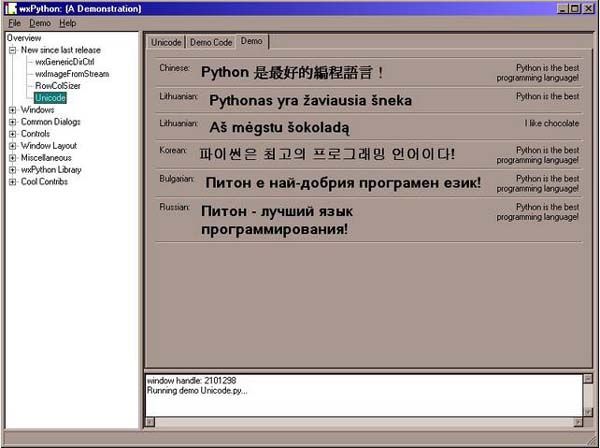Image resolution: width=600 pixels, height=448 pixels.
Task: Open the Demo menu
Action: click(x=40, y=23)
